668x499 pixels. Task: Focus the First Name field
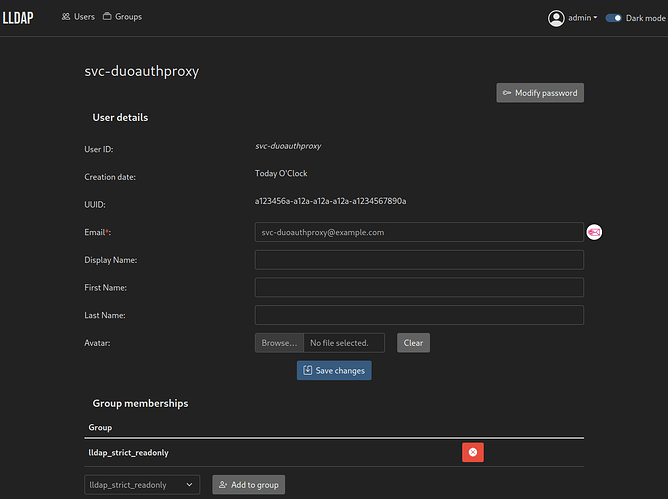(419, 288)
